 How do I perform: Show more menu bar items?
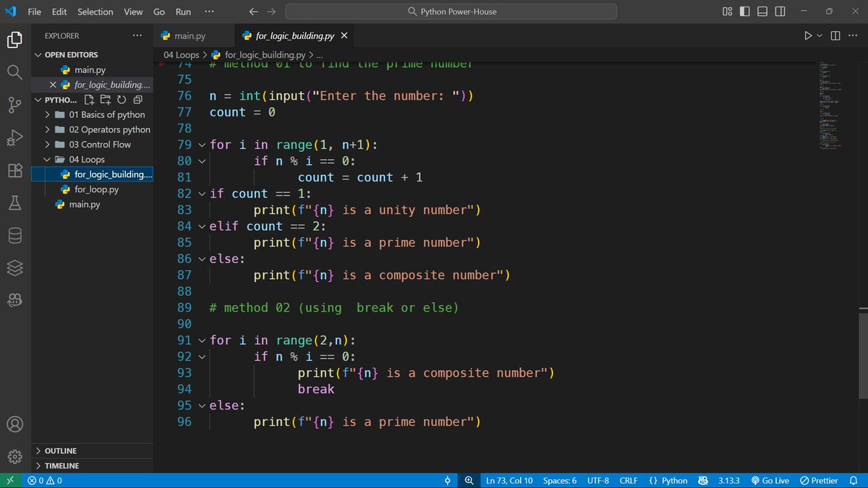click(x=209, y=12)
